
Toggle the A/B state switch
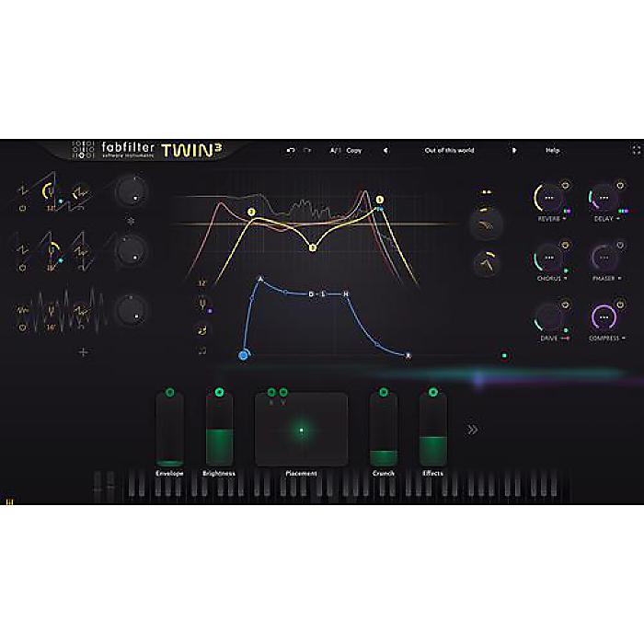point(335,151)
